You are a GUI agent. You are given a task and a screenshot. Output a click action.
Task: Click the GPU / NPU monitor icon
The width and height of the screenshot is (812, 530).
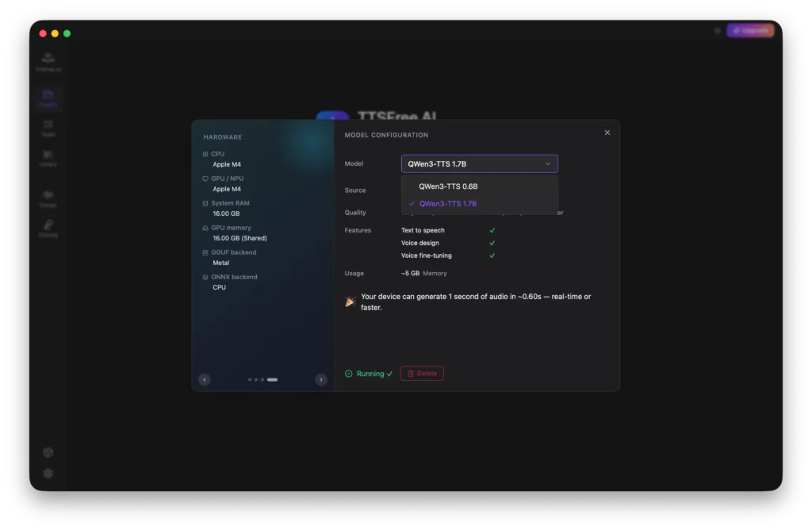205,179
